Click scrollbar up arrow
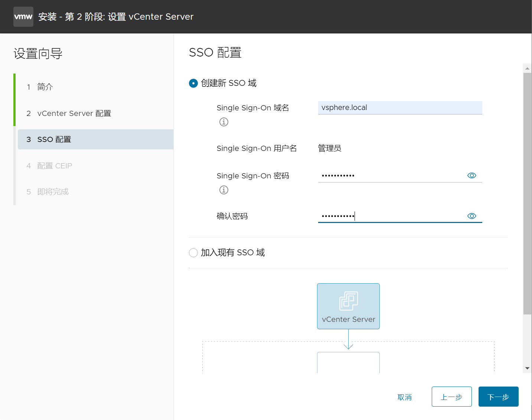 527,68
